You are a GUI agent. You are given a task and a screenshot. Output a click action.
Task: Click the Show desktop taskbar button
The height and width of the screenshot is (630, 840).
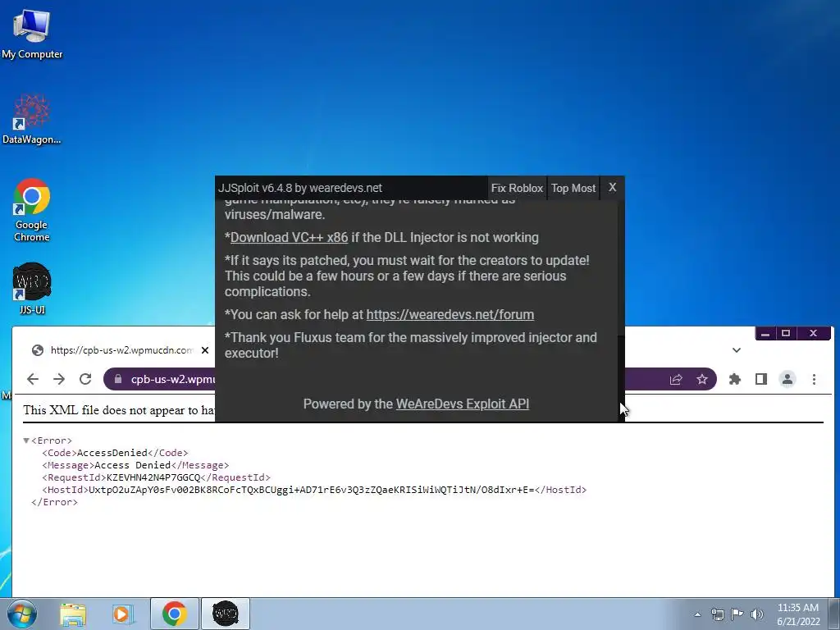tap(834, 614)
